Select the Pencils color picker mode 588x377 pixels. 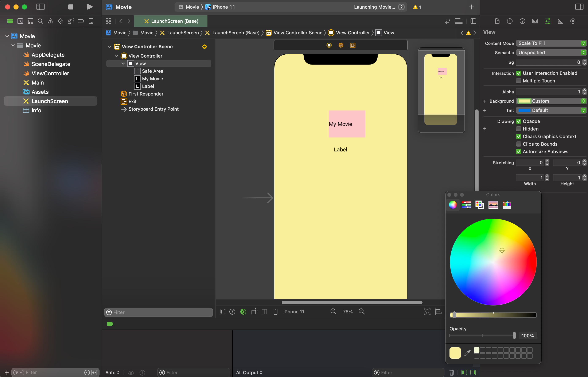(x=506, y=205)
